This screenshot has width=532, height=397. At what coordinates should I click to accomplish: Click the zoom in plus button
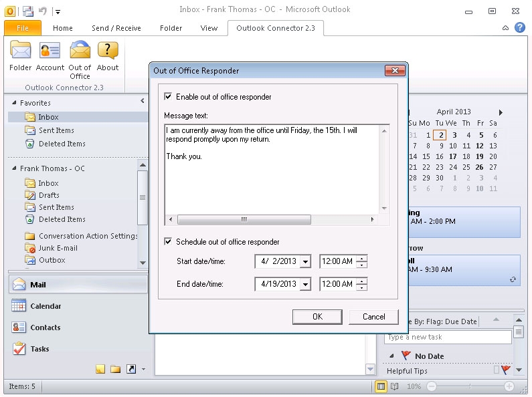point(509,386)
